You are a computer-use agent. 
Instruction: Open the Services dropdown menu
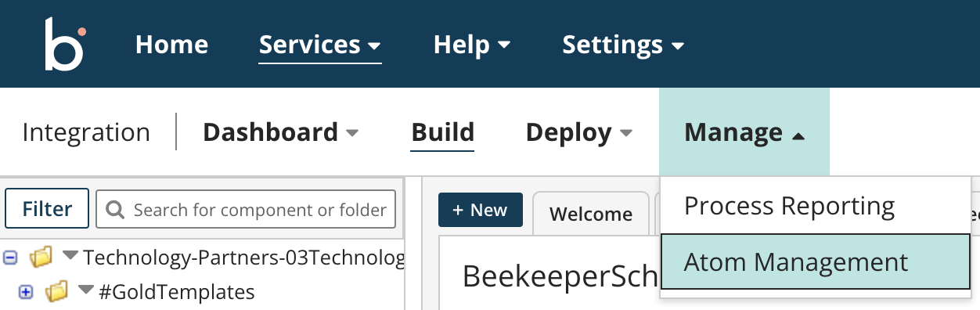coord(320,45)
